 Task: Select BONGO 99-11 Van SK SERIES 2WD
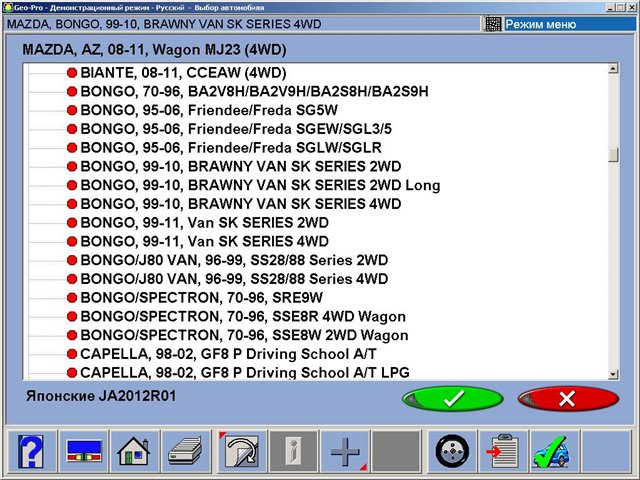[204, 223]
